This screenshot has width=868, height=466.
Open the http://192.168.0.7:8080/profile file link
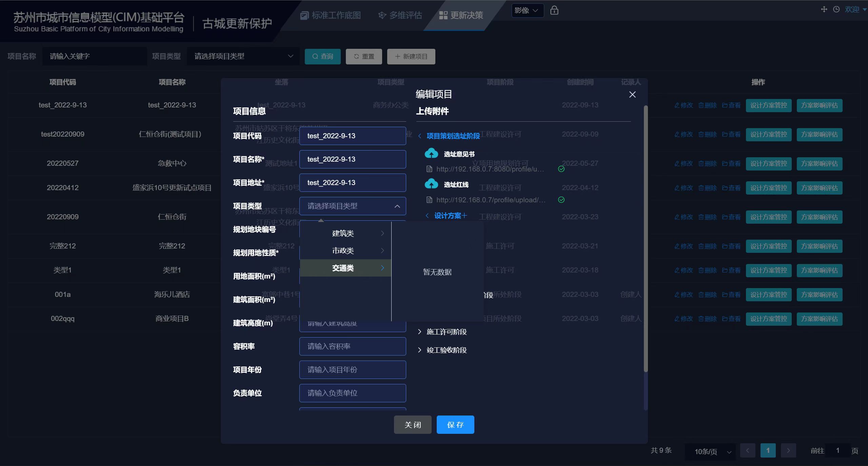coord(490,169)
